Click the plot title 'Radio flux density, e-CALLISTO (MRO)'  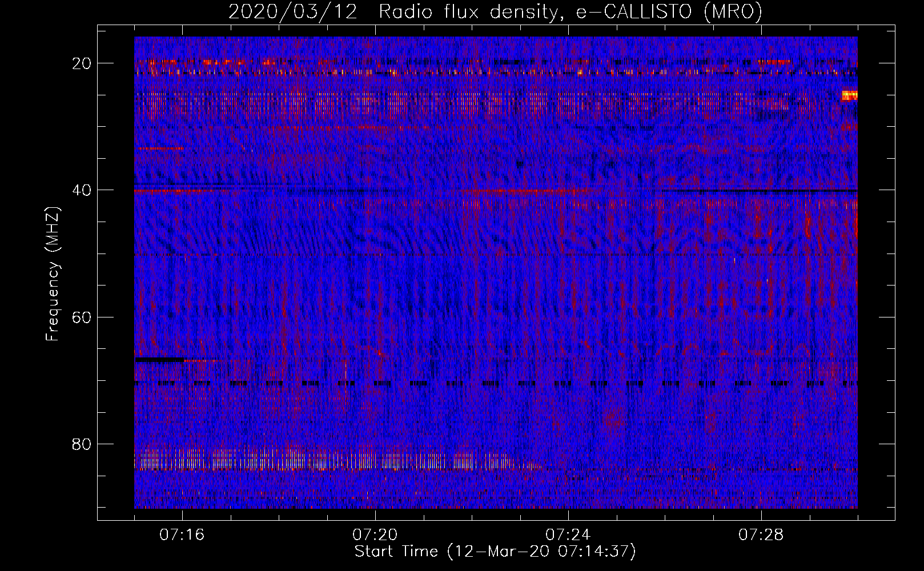[570, 11]
